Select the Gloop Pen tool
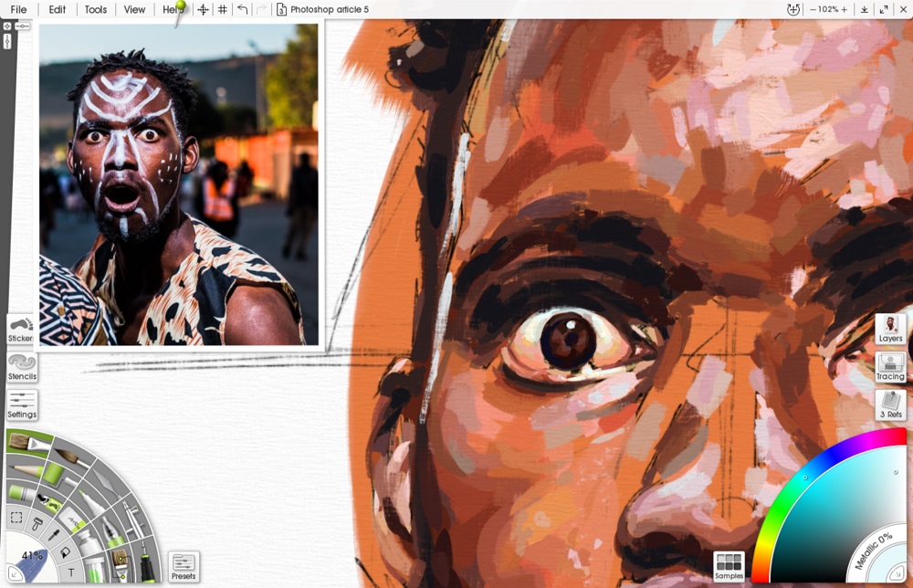This screenshot has height=588, width=913. (x=110, y=531)
